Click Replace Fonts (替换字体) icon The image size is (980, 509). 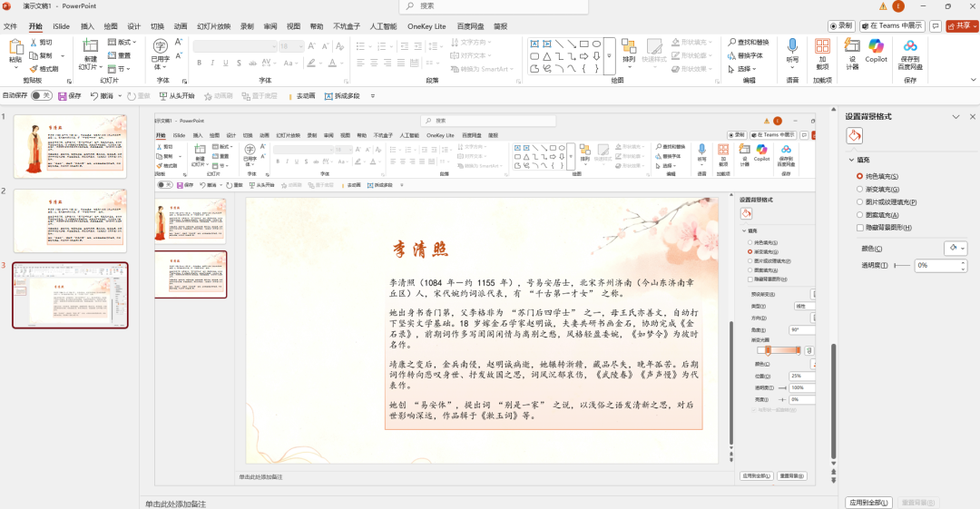point(732,55)
